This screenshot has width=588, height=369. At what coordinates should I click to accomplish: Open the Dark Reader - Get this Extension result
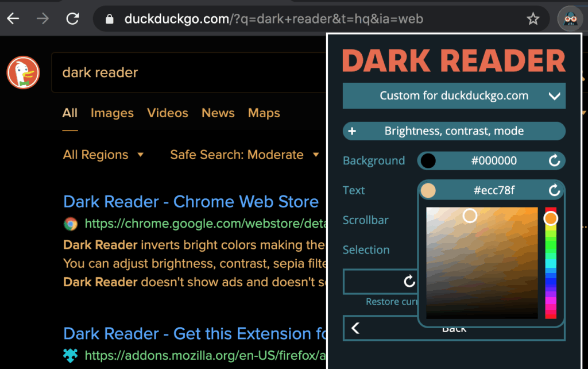coord(195,334)
